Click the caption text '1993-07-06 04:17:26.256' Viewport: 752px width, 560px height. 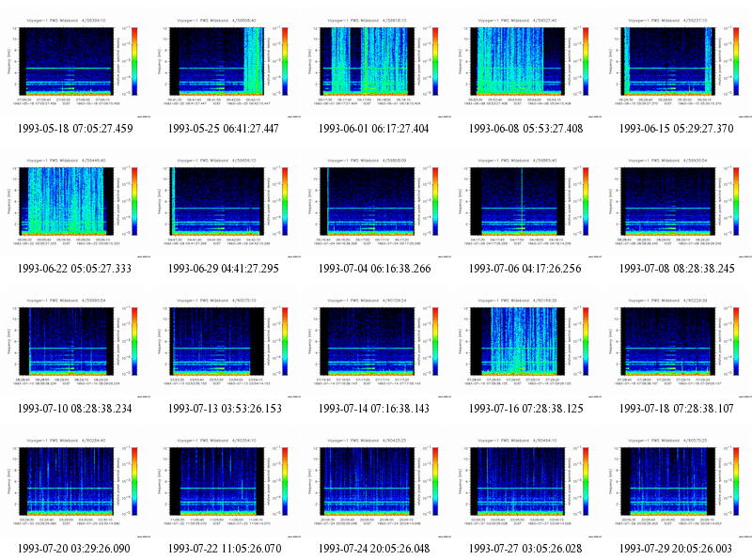[525, 269]
